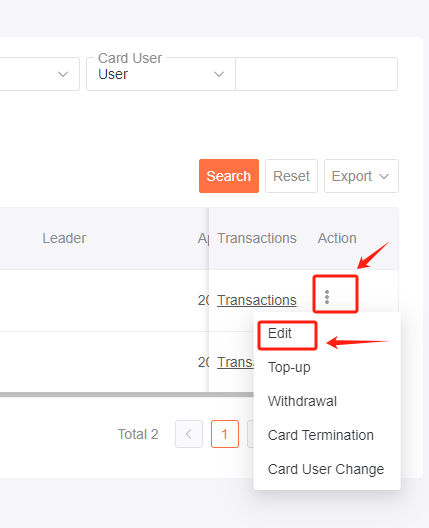This screenshot has width=429, height=528.
Task: Open the Export dropdown button
Action: [x=361, y=176]
